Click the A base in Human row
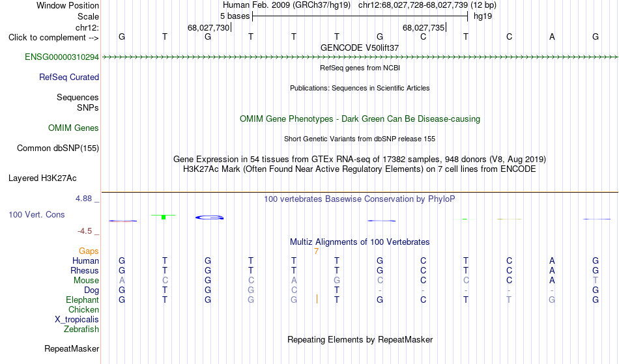The height and width of the screenshot is (364, 619). (552, 260)
